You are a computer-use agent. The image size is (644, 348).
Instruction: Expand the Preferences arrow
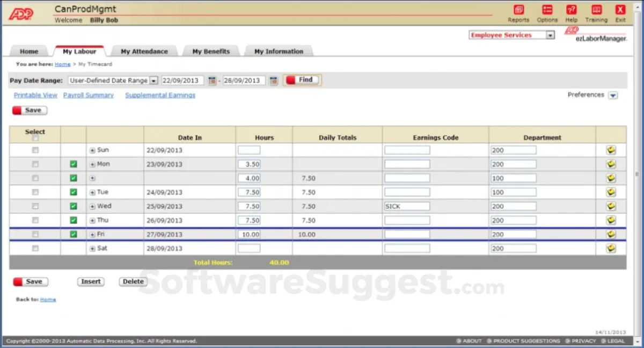(613, 96)
